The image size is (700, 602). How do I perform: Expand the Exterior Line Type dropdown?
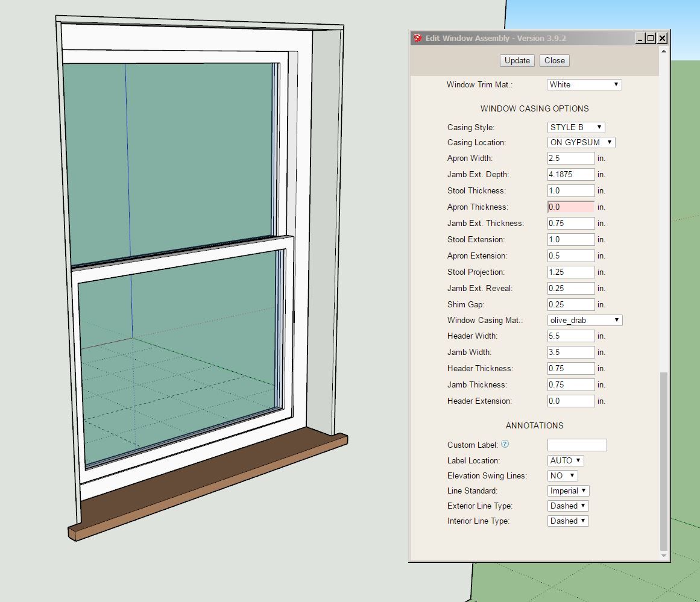[x=568, y=506]
